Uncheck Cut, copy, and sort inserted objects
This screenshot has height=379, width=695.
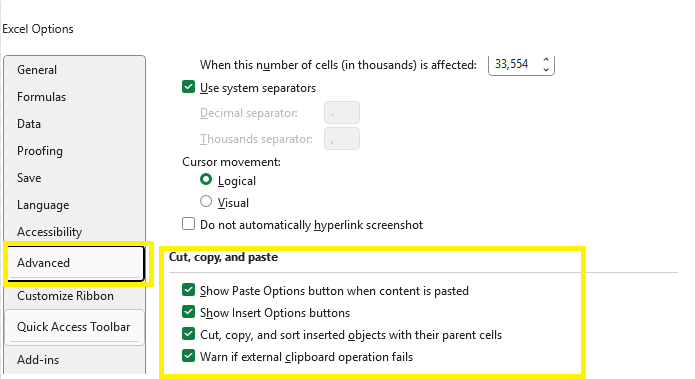click(188, 334)
